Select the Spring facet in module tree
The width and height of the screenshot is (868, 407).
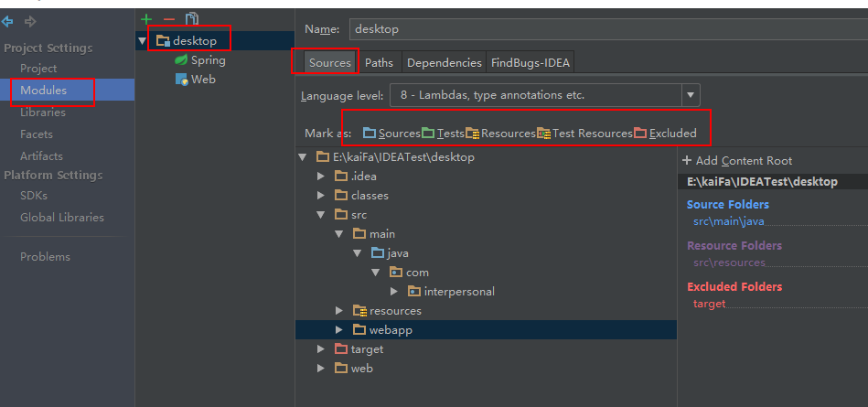pos(209,59)
